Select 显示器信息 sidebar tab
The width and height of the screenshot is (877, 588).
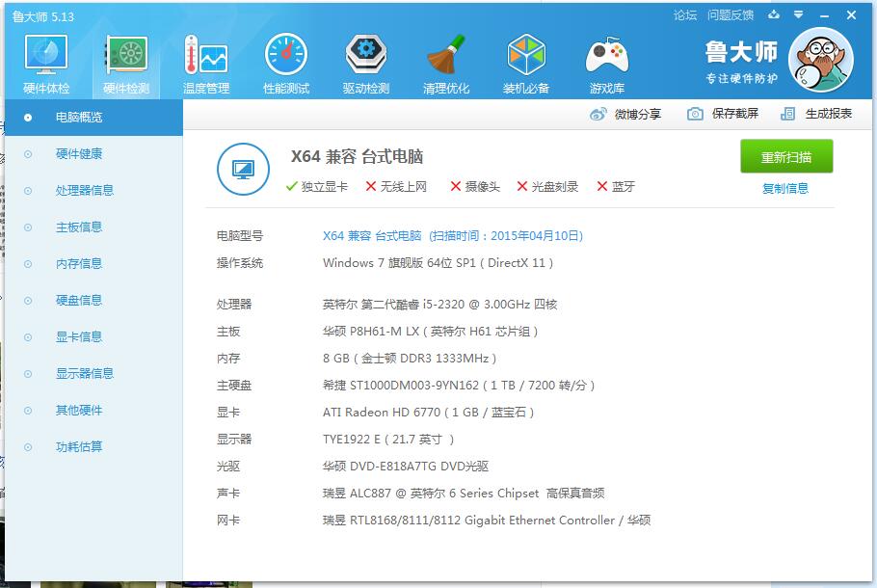coord(93,374)
